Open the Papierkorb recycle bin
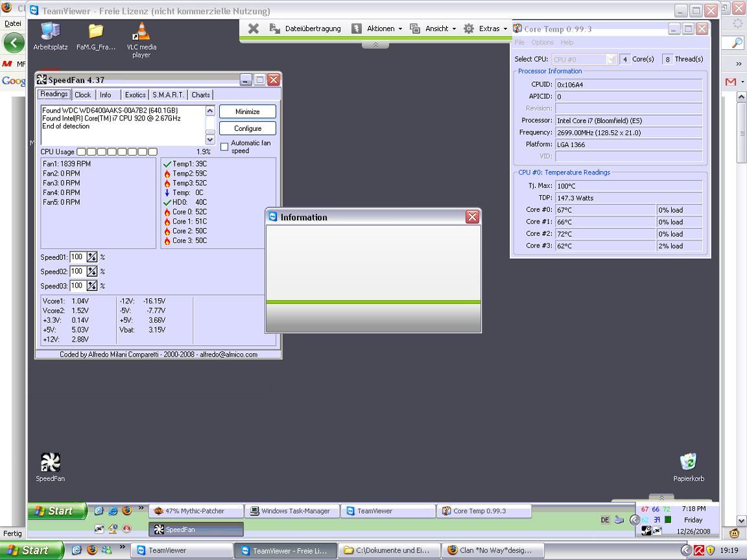The height and width of the screenshot is (560, 747). click(689, 467)
